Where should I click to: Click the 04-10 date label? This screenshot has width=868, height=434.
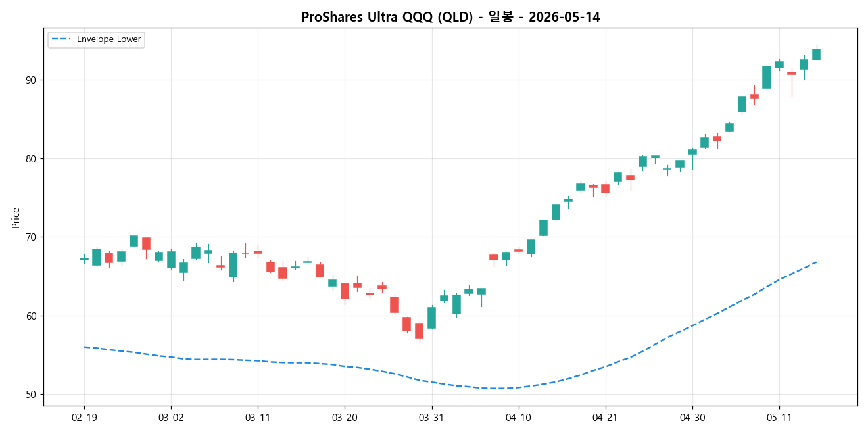(518, 418)
